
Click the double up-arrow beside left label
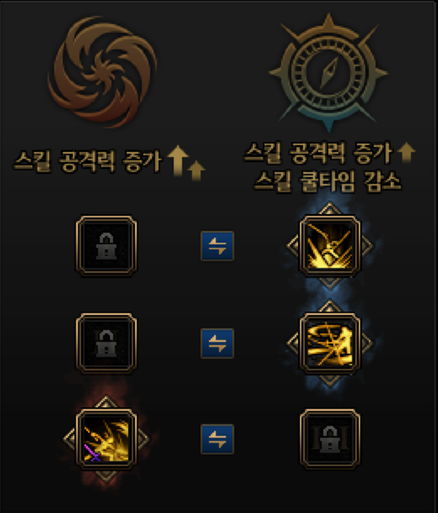pos(186,163)
